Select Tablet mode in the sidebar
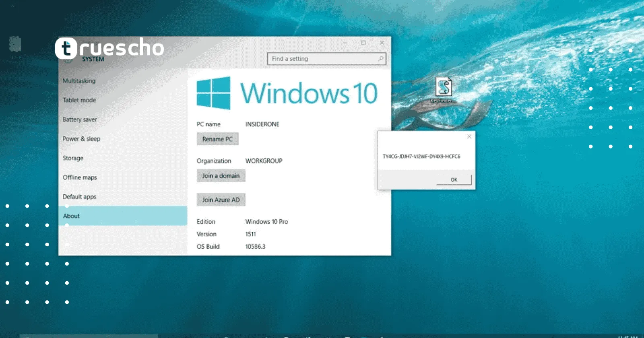The height and width of the screenshot is (338, 644). tap(79, 100)
